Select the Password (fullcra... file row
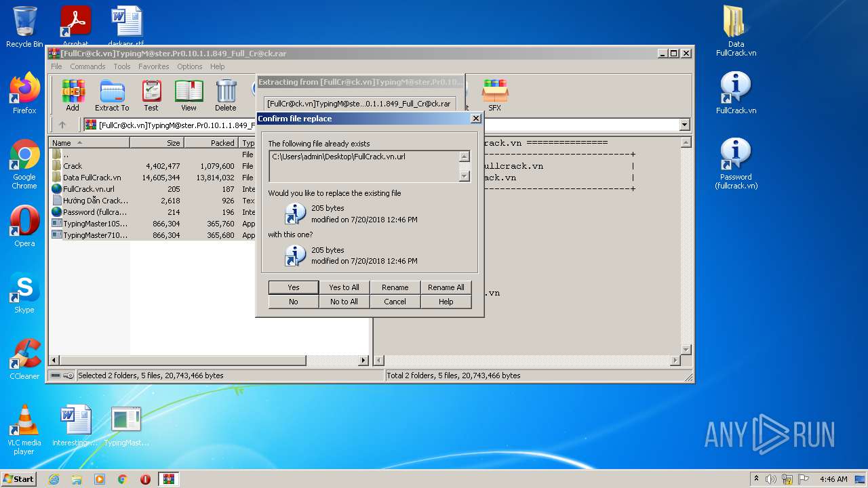868x488 pixels. (153, 212)
